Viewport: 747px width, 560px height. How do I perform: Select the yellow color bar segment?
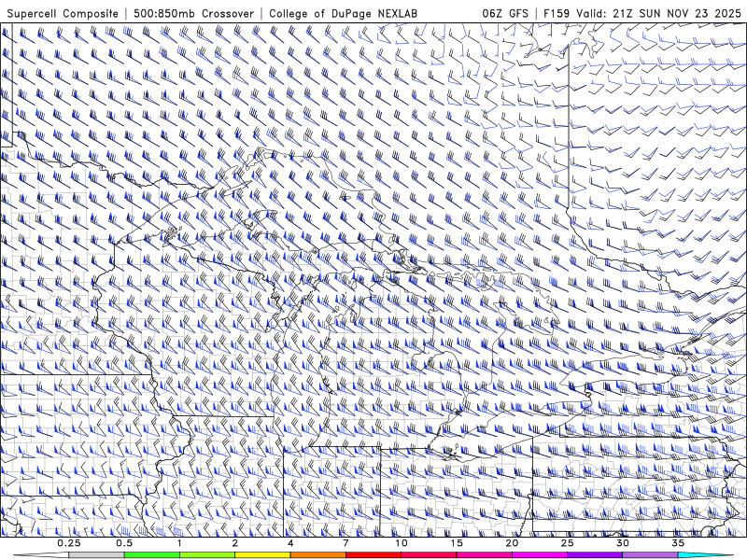262,555
